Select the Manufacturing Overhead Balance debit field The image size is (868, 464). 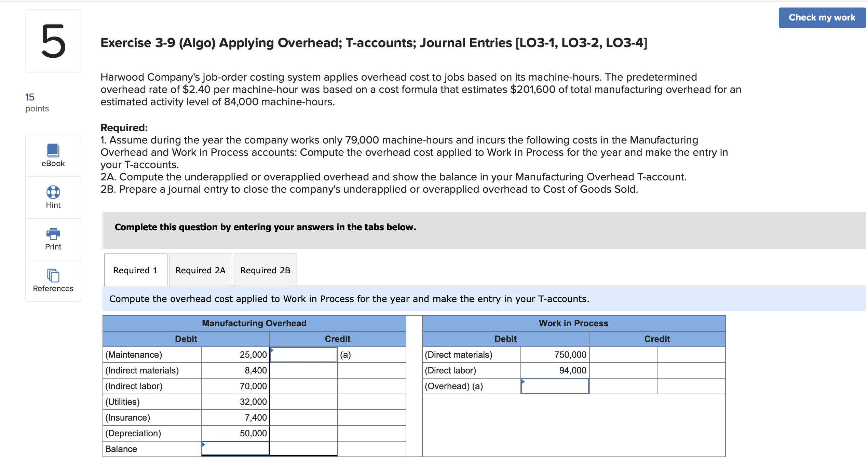point(235,449)
